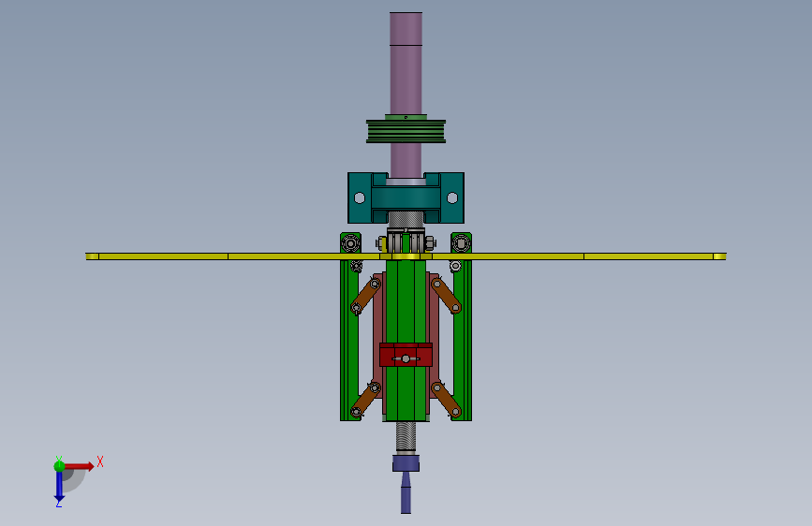Click the green Y axis dot on triad
The height and width of the screenshot is (526, 812).
(59, 466)
